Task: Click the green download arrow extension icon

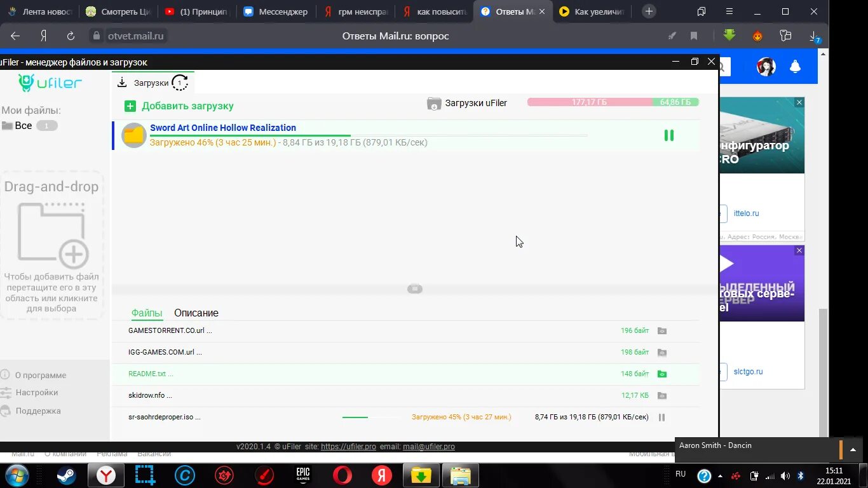Action: coord(729,36)
